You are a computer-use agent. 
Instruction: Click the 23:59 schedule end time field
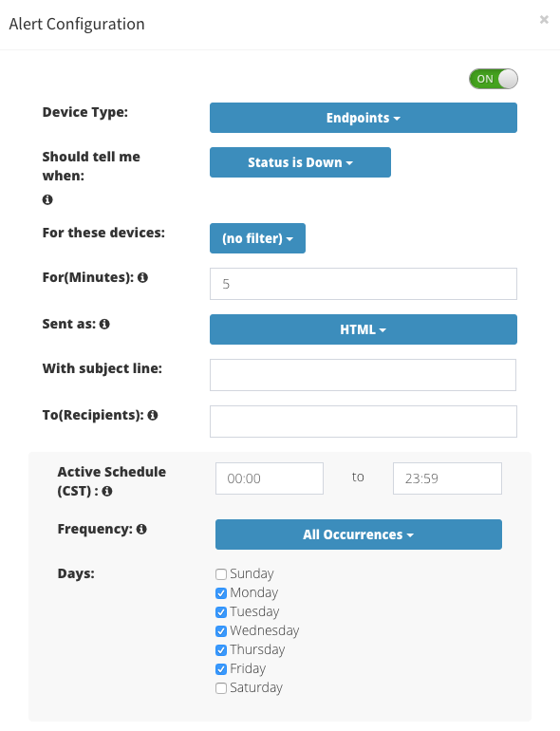(x=447, y=478)
